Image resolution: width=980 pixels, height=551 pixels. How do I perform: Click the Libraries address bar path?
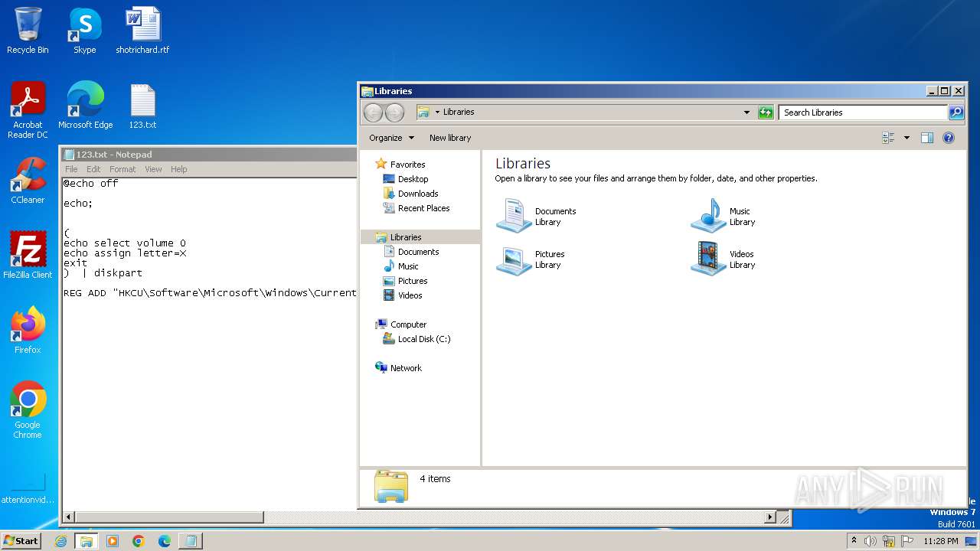coord(459,112)
